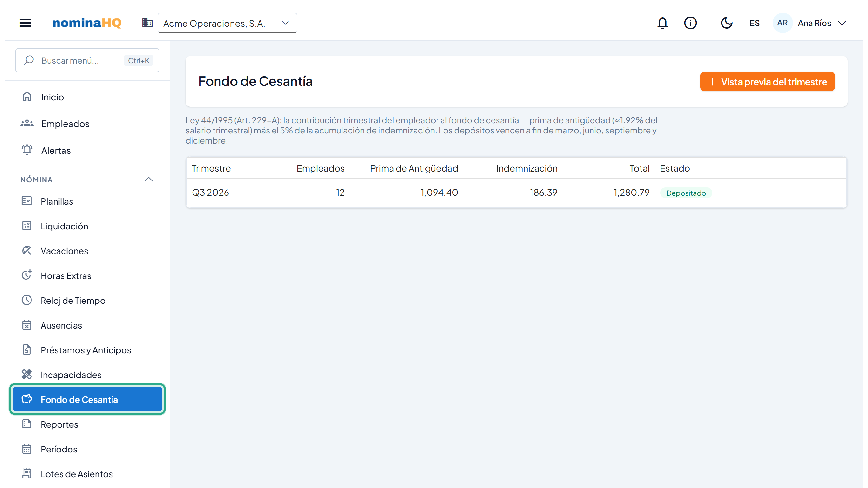Click the Inicio home icon
The width and height of the screenshot is (868, 488).
27,97
